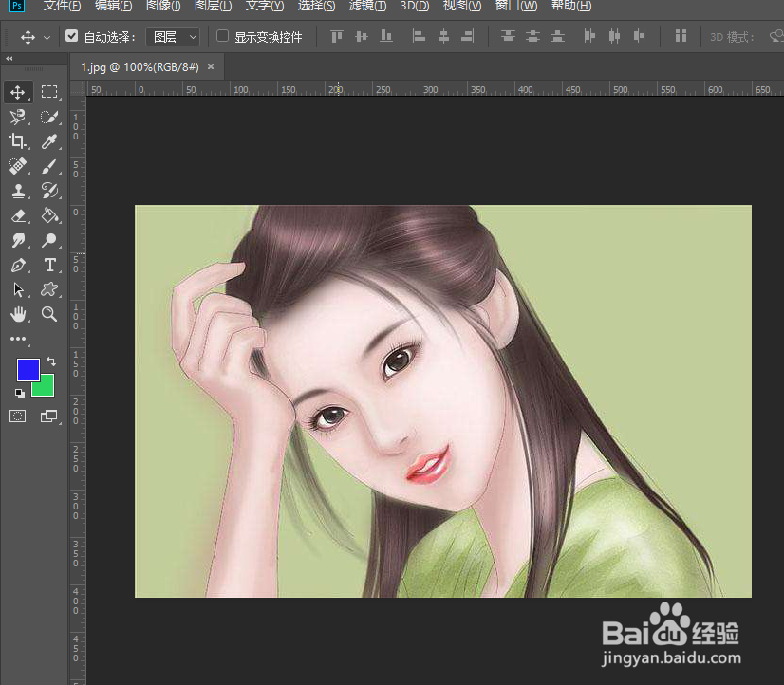784x685 pixels.
Task: Open the Edit Toolbar three-dots menu
Action: [18, 339]
